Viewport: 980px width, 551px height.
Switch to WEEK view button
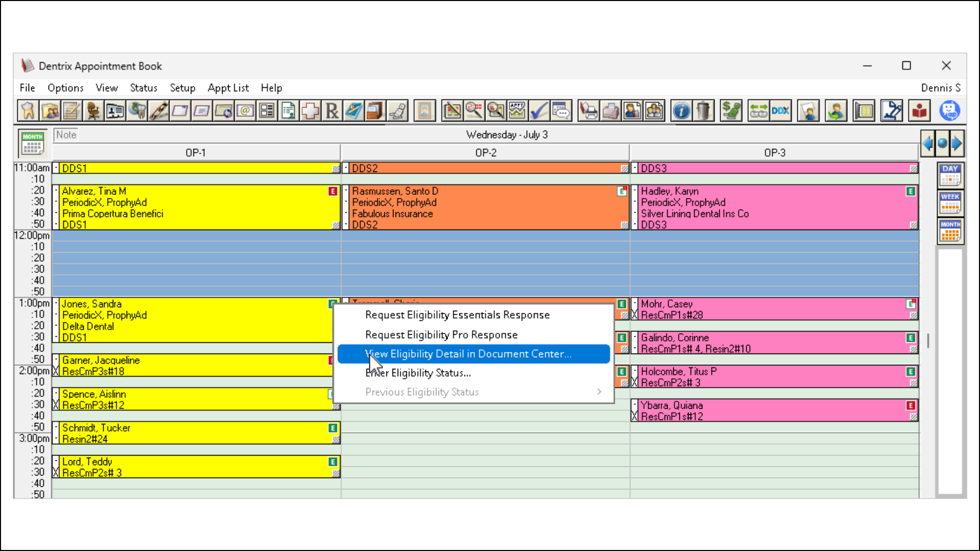[x=950, y=203]
